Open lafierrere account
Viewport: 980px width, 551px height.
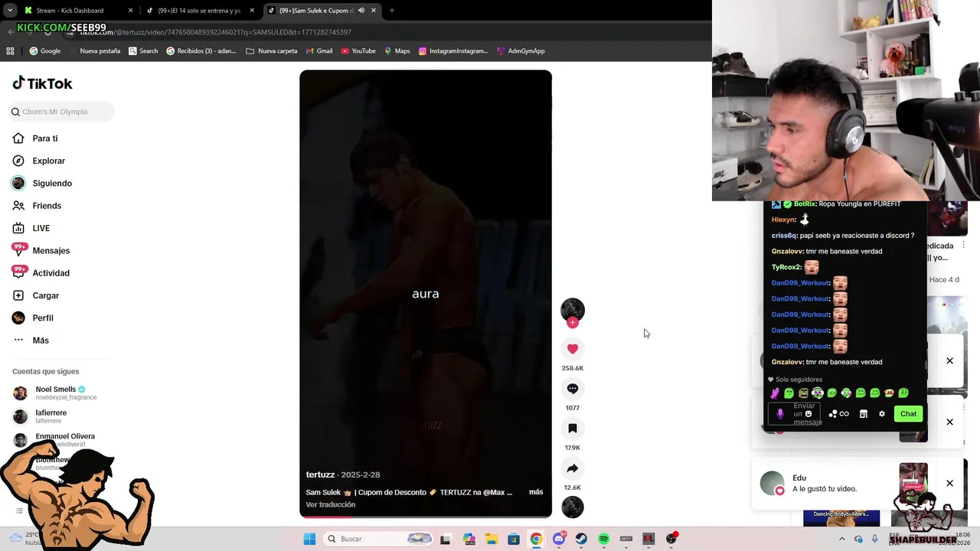tap(51, 416)
